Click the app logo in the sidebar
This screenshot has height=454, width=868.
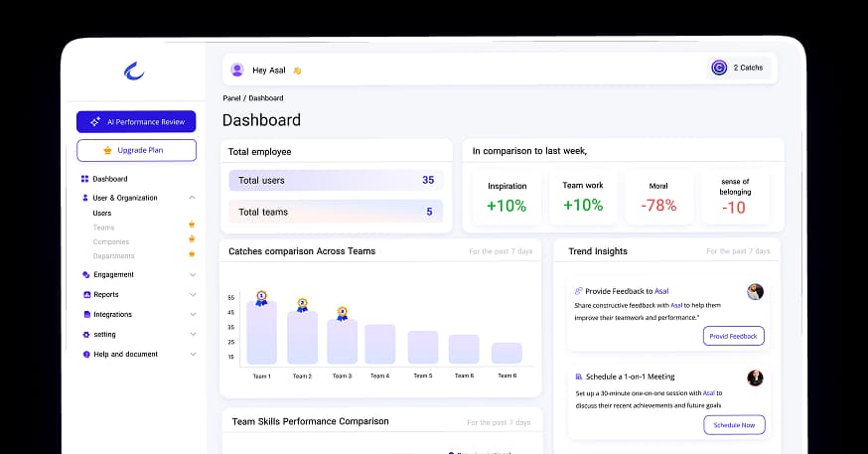point(134,71)
